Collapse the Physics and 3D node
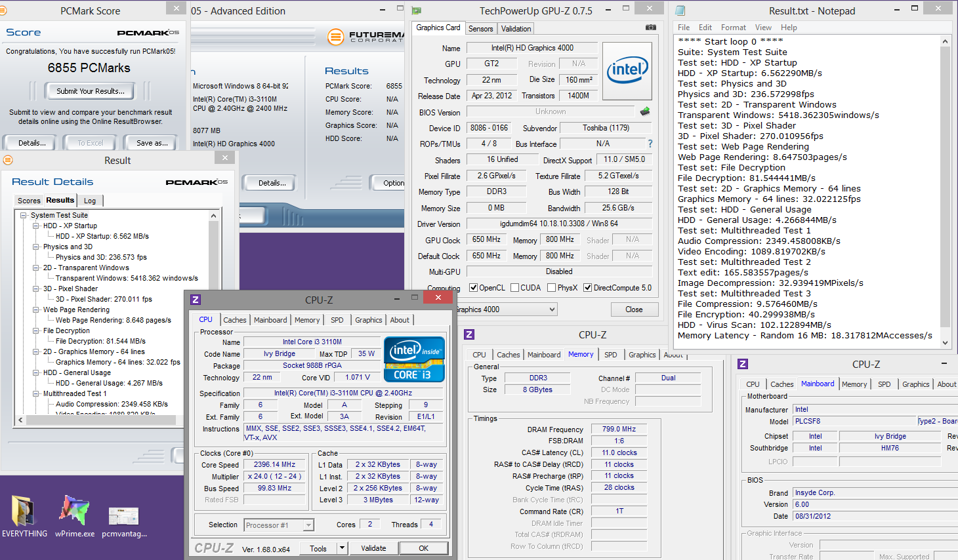The image size is (958, 560). [x=36, y=247]
